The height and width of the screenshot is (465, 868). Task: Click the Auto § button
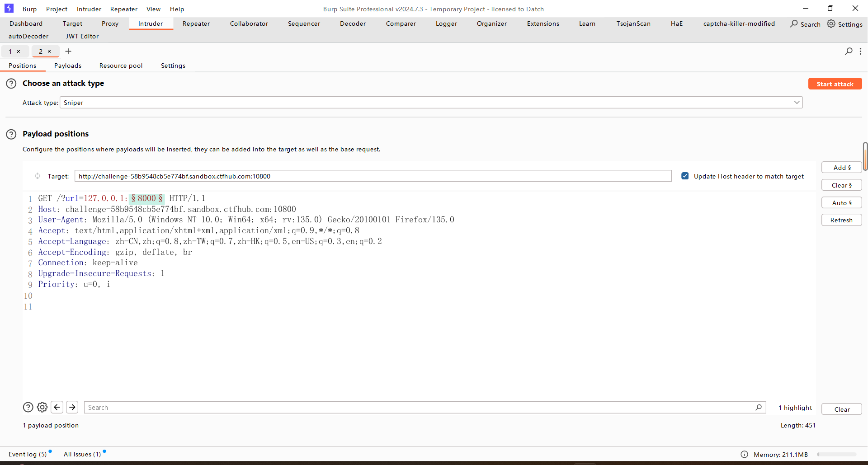(841, 202)
